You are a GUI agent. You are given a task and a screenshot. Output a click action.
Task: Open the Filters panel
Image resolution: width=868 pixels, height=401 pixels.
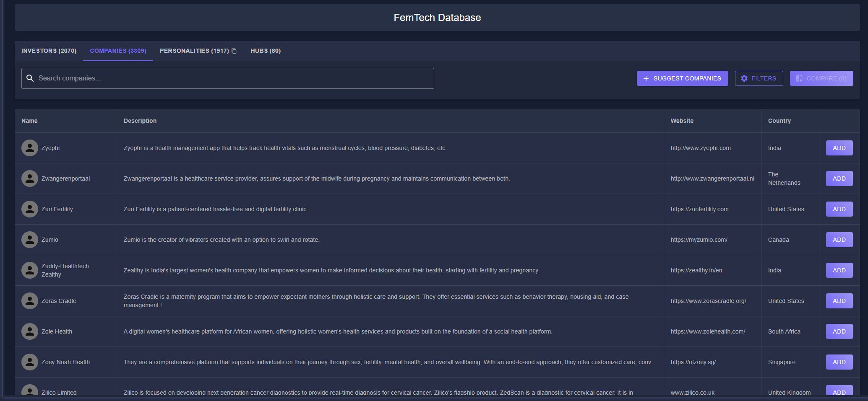coord(759,78)
